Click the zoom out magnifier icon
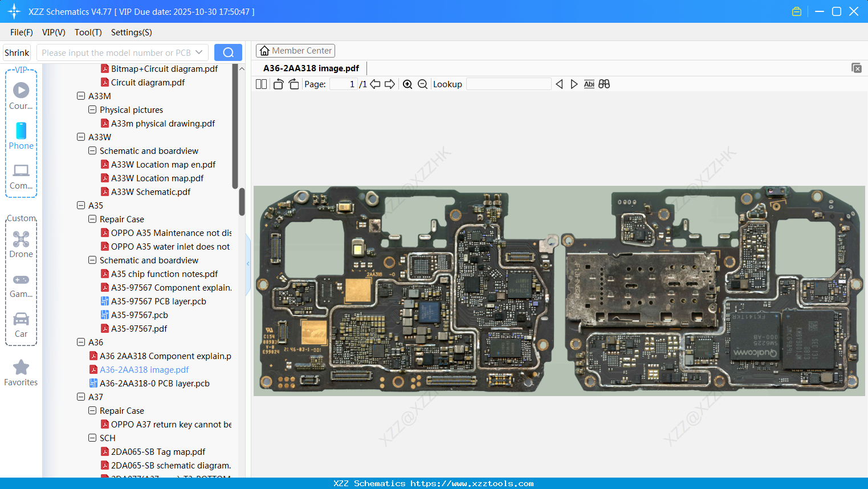 point(422,84)
